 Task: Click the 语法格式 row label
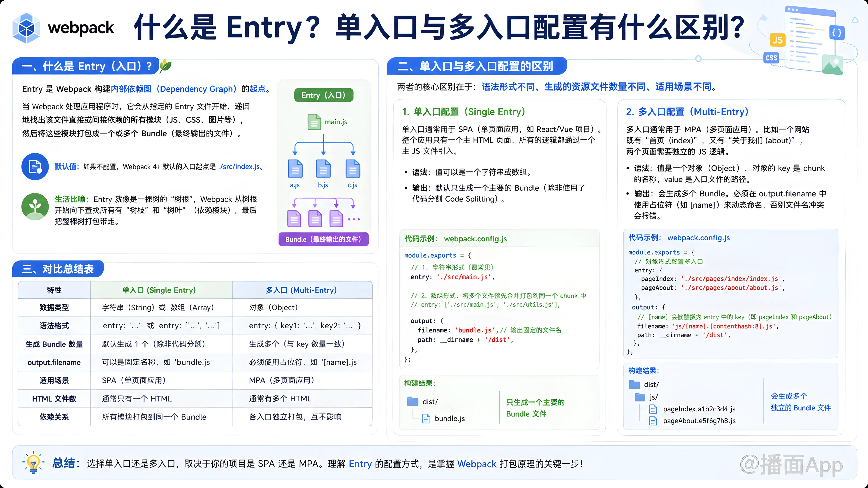(x=54, y=326)
